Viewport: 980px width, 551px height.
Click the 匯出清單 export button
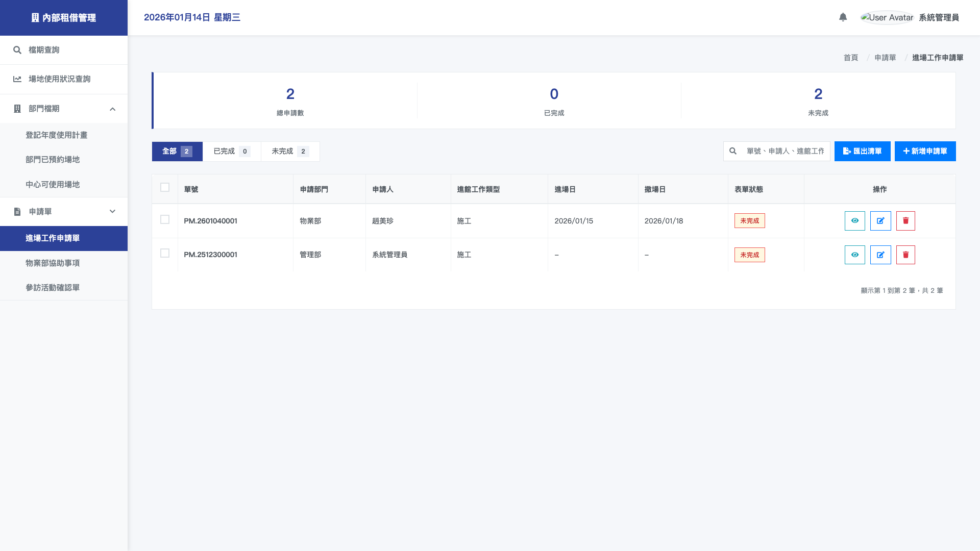[x=862, y=151]
